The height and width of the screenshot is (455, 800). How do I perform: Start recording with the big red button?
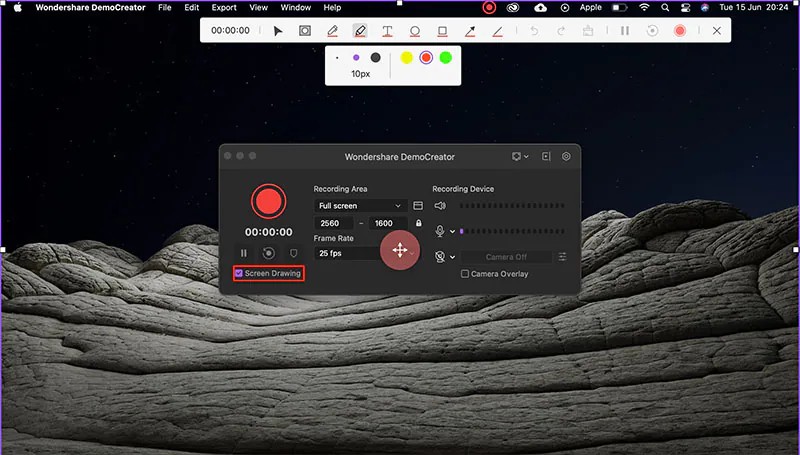point(268,201)
